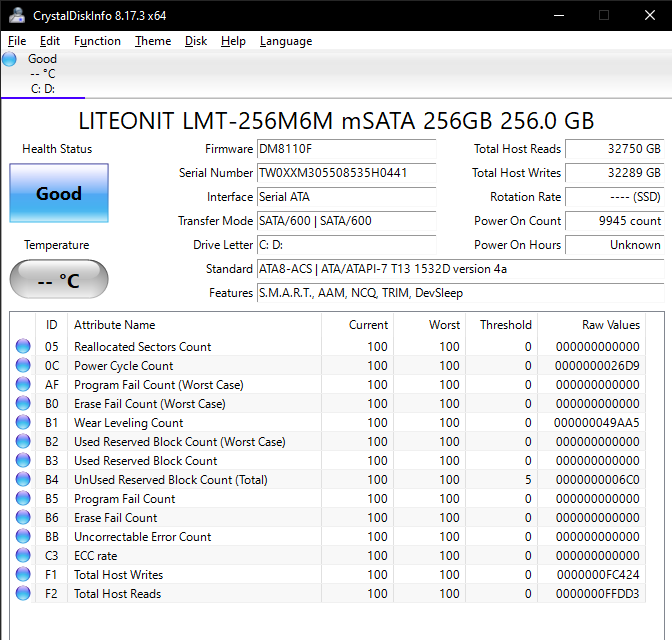Open the Disk menu

pyautogui.click(x=196, y=41)
